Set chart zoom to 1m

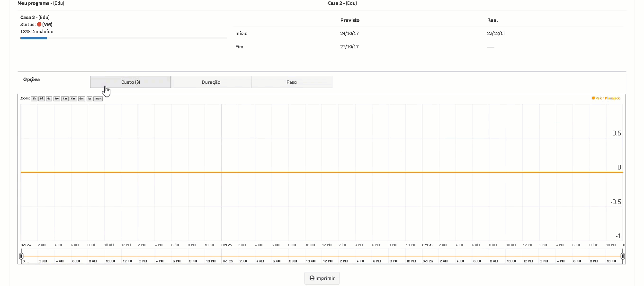pos(65,98)
